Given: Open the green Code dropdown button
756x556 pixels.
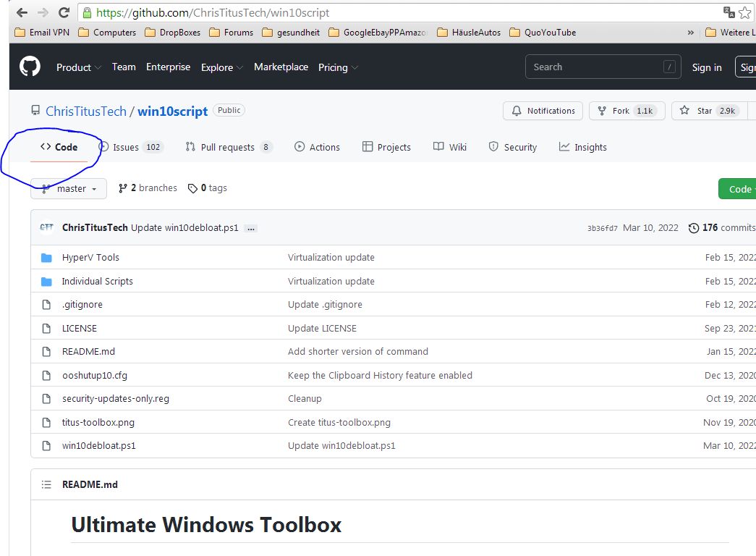Looking at the screenshot, I should [x=737, y=189].
